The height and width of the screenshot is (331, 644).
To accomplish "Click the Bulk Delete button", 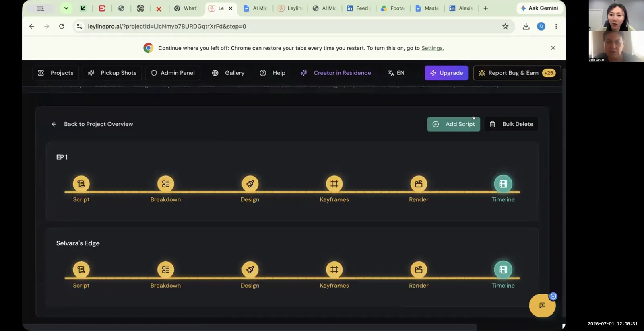I will [x=511, y=124].
